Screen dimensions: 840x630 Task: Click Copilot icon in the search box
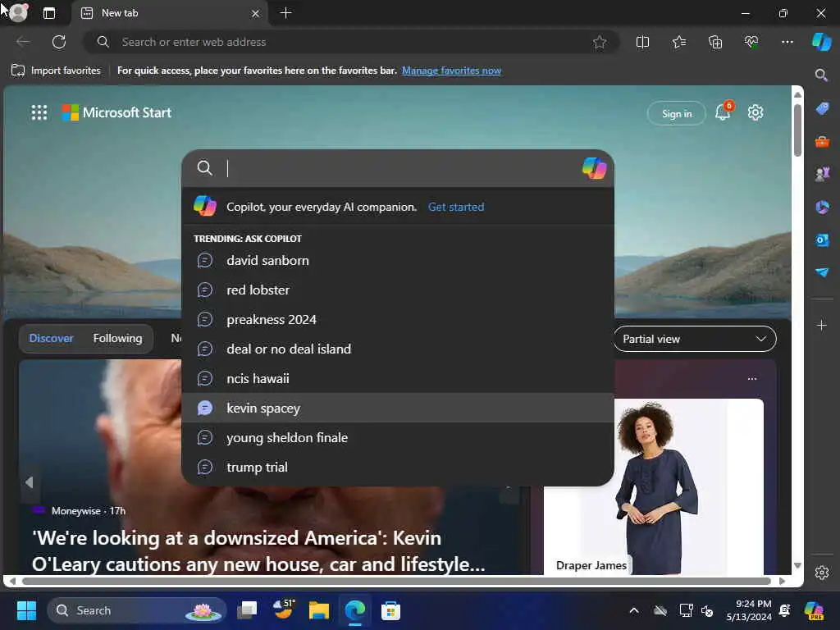point(594,168)
